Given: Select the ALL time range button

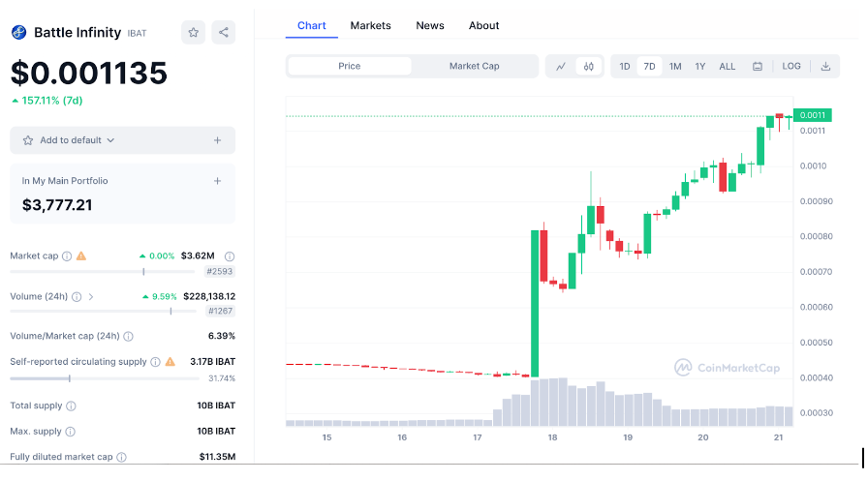Looking at the screenshot, I should click(727, 67).
